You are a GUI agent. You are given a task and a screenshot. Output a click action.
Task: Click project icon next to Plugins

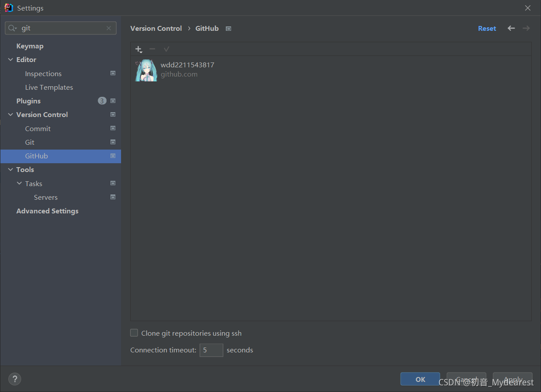113,101
